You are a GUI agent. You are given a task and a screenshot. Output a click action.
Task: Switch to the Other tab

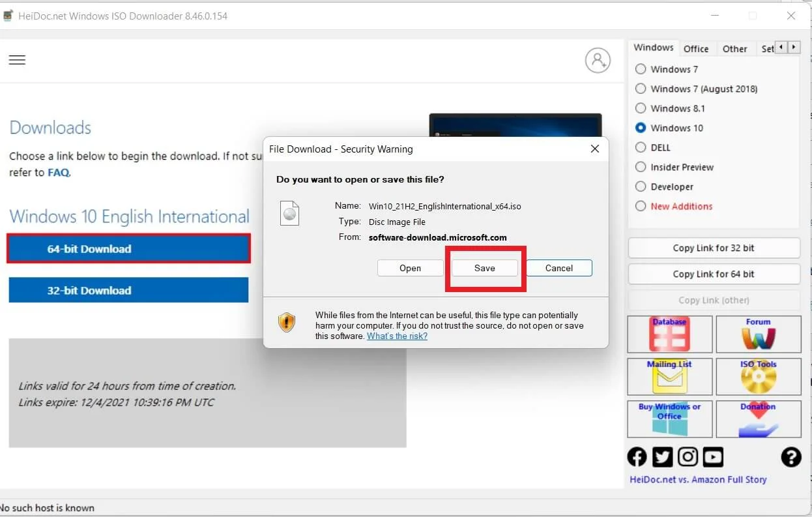pos(734,49)
